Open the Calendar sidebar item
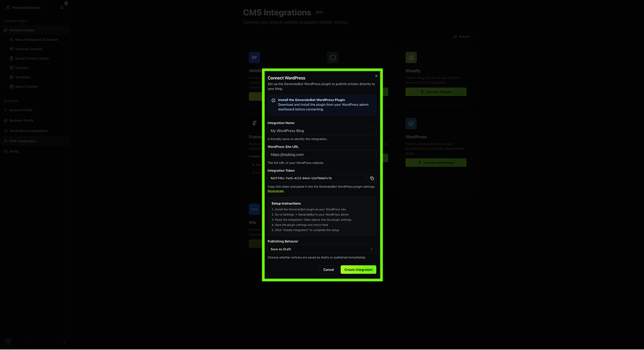644x350 pixels. (21, 68)
